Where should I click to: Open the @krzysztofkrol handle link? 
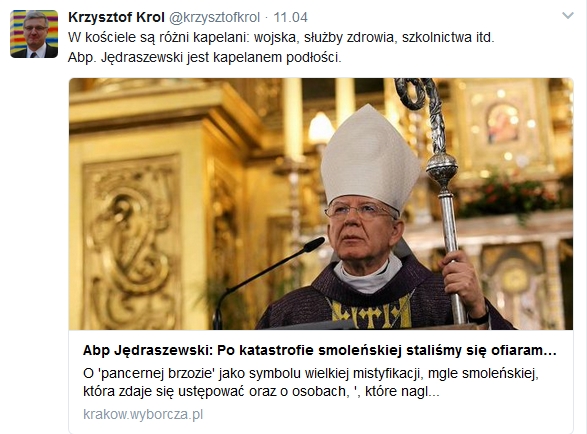click(x=215, y=17)
